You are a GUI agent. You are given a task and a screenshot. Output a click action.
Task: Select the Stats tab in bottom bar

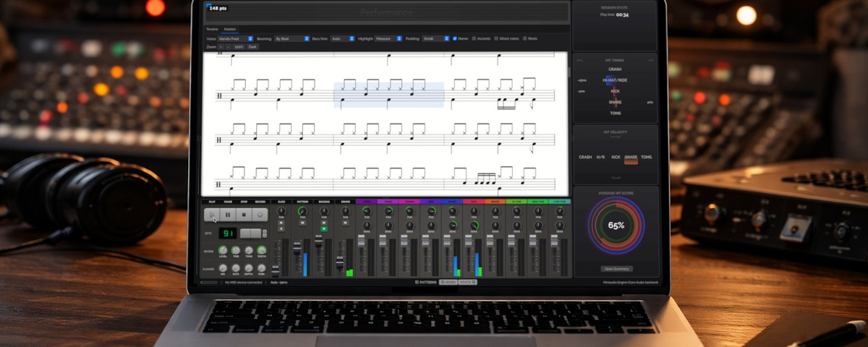(467, 281)
